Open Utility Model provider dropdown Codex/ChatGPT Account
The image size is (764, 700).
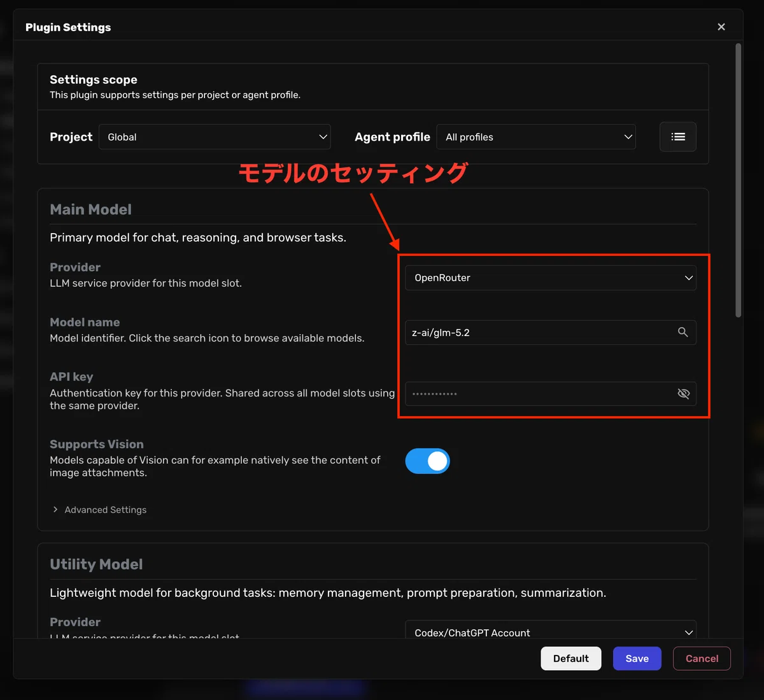click(x=551, y=630)
